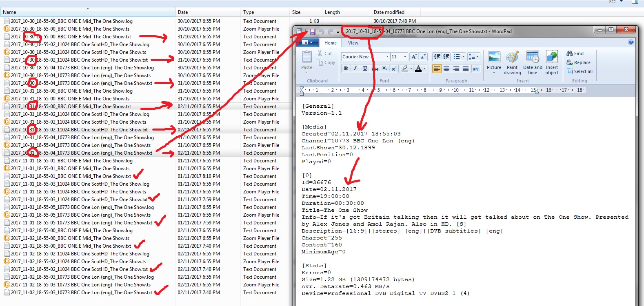Expand the font size 11 dropdown
Screen dimensions: 644x306
[x=405, y=57]
